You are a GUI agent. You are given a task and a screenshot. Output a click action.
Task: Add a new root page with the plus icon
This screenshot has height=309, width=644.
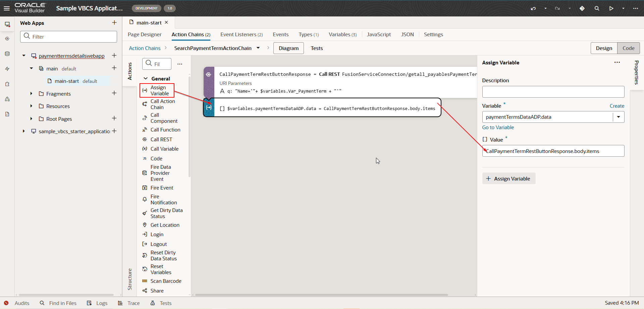pyautogui.click(x=114, y=118)
